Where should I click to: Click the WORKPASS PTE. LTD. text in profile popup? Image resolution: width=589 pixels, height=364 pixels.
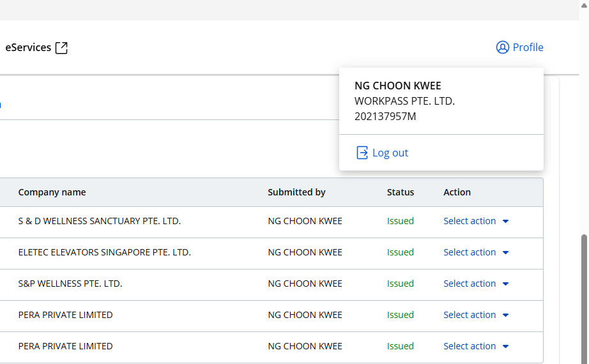coord(404,101)
